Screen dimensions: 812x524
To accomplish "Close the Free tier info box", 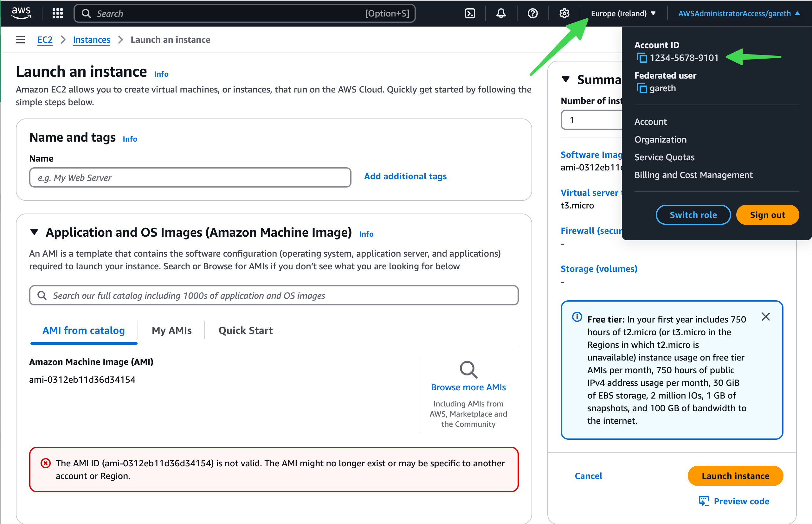I will 765,317.
